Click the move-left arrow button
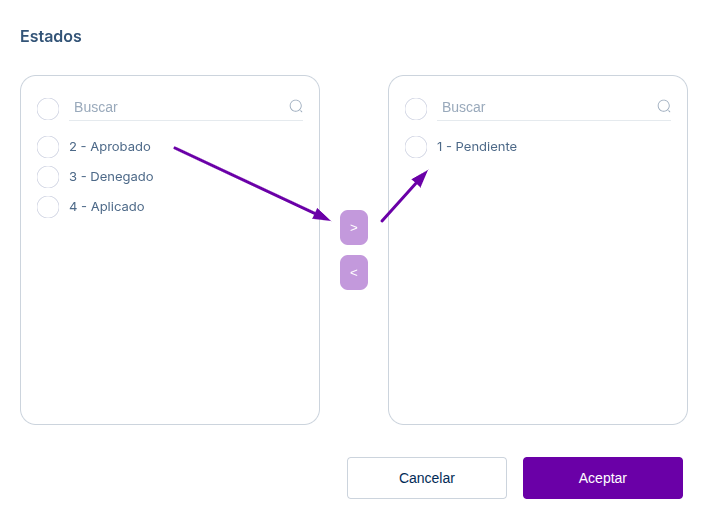Screen dimensions: 705x517 tap(354, 272)
